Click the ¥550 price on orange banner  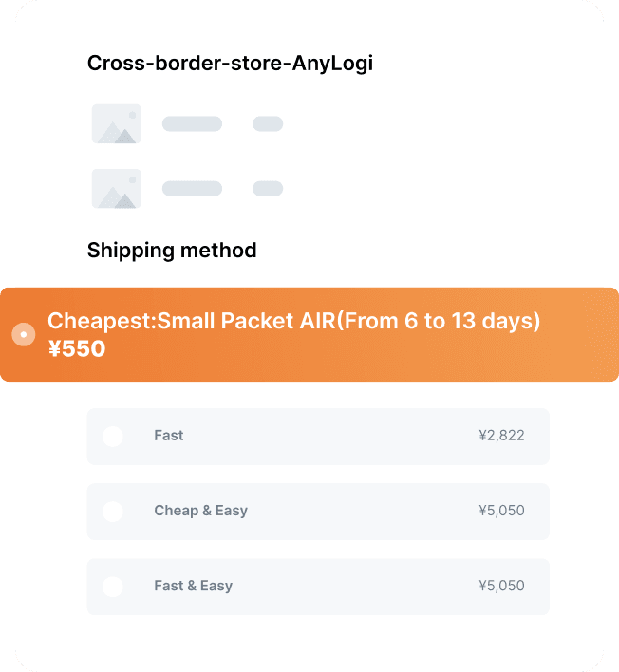click(x=77, y=348)
